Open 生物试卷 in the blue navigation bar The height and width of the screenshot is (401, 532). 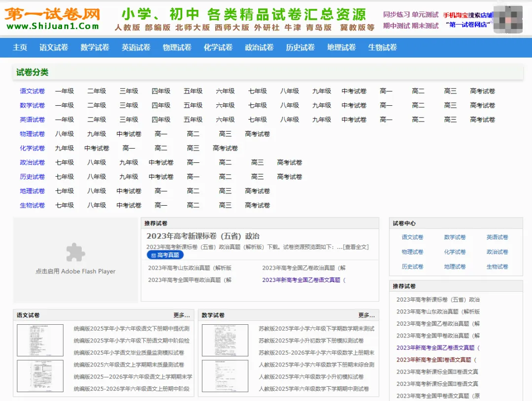382,47
